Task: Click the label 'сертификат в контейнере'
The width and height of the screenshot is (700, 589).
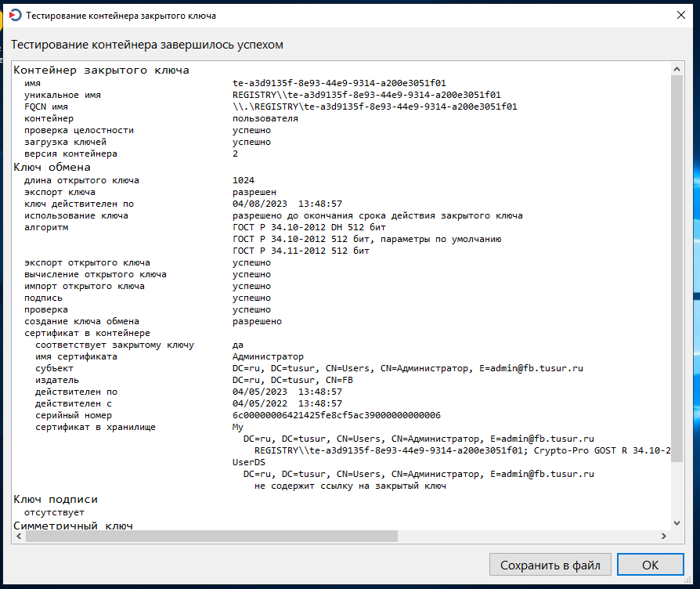Action: point(87,333)
